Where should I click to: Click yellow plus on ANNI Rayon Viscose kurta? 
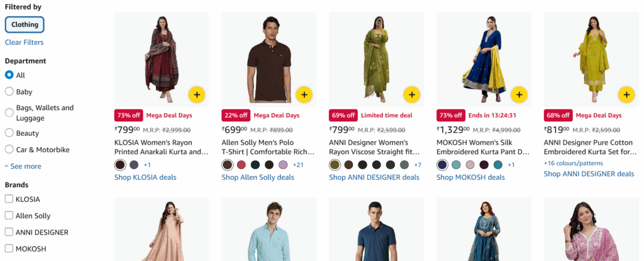(x=412, y=95)
